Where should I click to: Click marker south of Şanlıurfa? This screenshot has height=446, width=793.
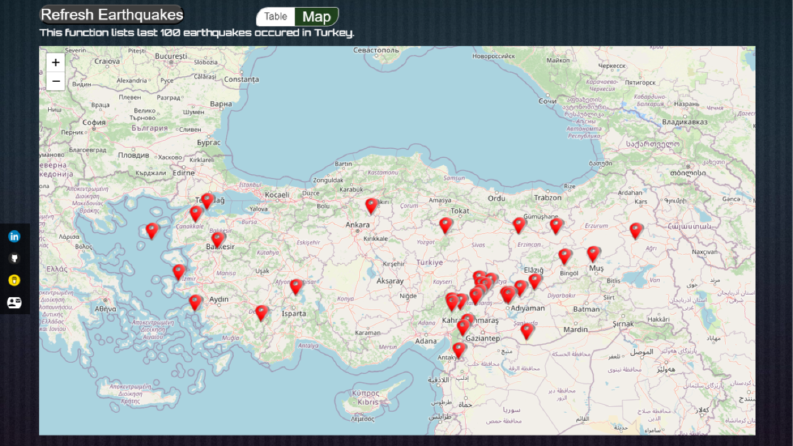pos(527,331)
